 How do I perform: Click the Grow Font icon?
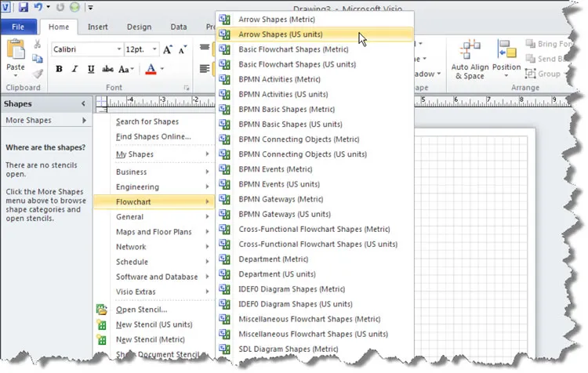168,49
